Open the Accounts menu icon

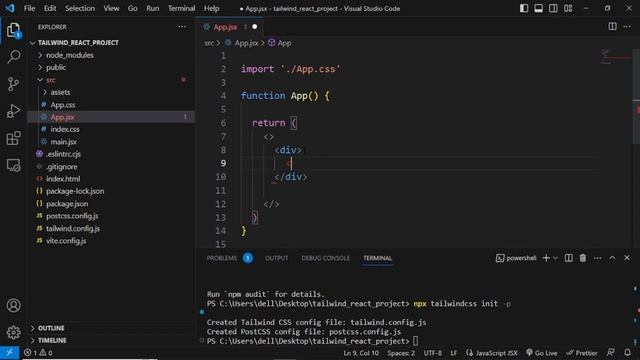tap(13, 305)
